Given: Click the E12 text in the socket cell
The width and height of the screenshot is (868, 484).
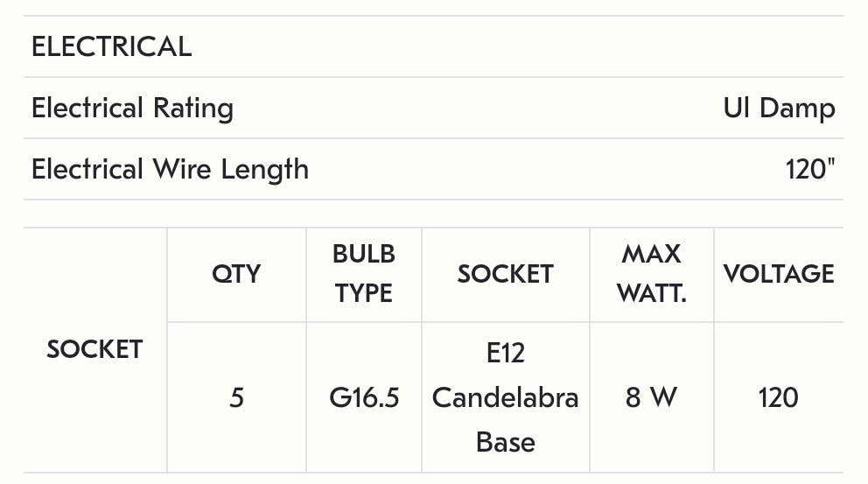Looking at the screenshot, I should click(505, 354).
